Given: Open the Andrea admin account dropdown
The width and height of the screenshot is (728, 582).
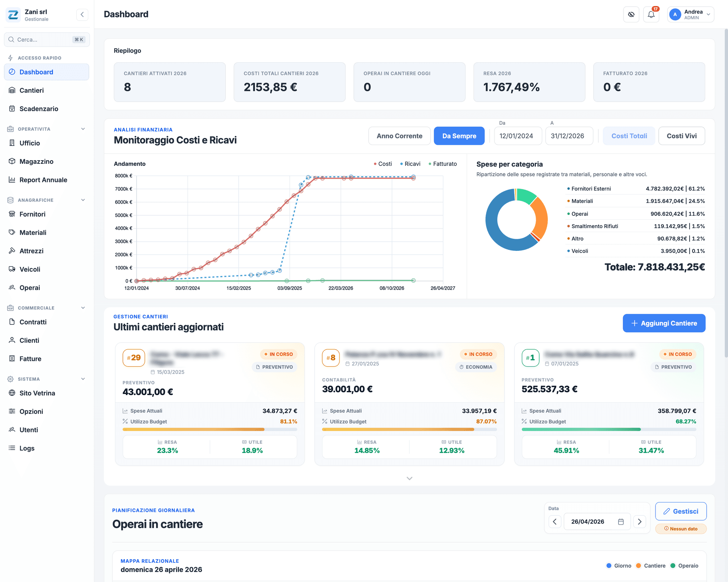Looking at the screenshot, I should 690,15.
